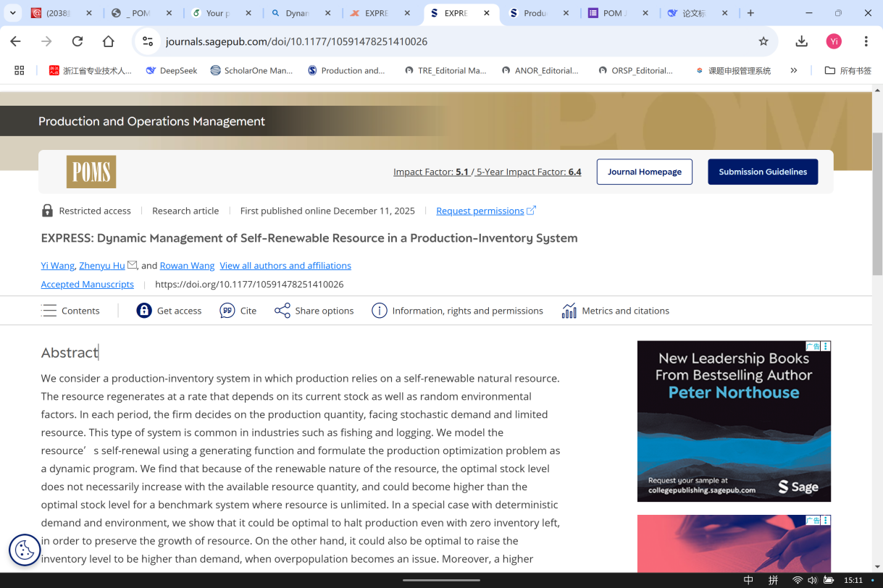This screenshot has height=588, width=883.
Task: Click View all authors and affiliations link
Action: pyautogui.click(x=285, y=266)
